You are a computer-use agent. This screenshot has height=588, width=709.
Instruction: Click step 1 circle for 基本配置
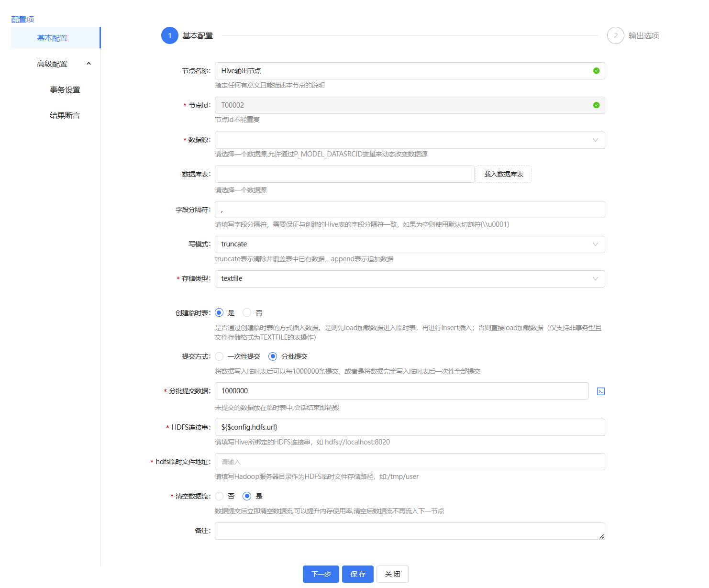[x=170, y=36]
